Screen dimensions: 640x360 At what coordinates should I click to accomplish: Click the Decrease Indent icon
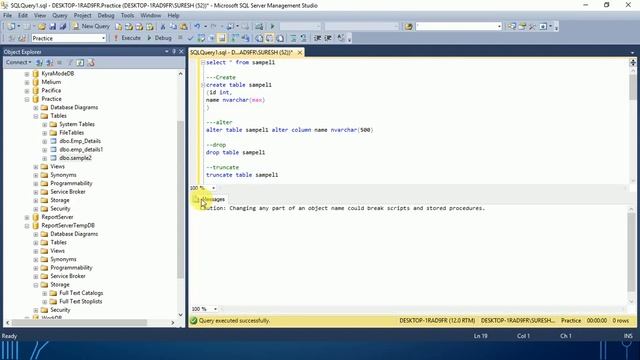(317, 38)
